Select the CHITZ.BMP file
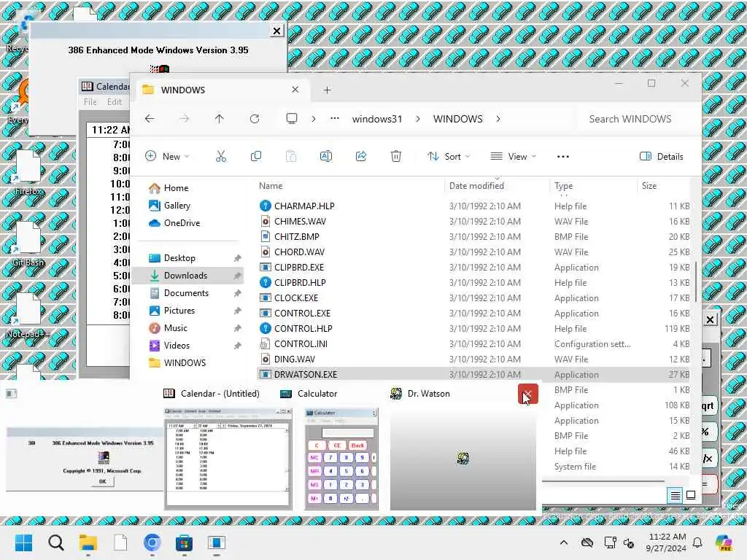The image size is (747, 560). click(473, 237)
